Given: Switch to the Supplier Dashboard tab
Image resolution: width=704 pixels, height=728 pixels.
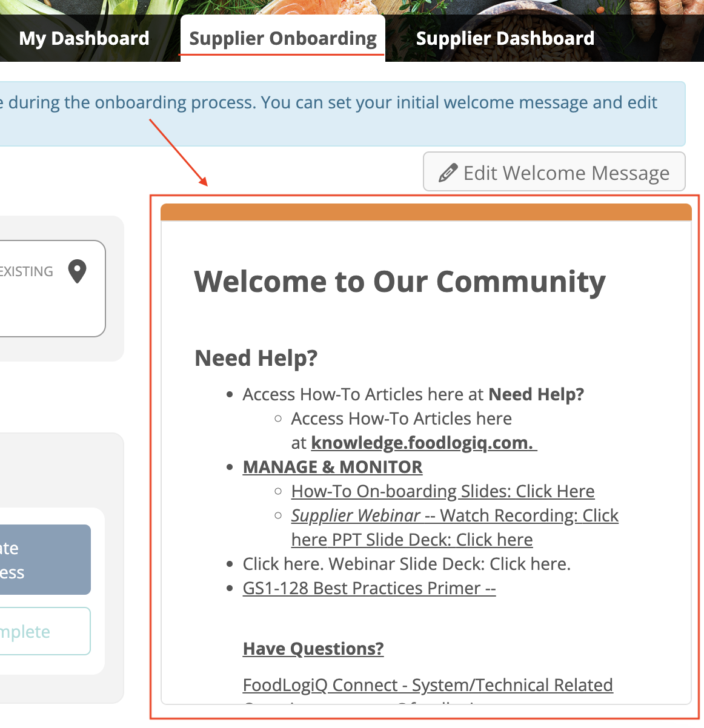Looking at the screenshot, I should pyautogui.click(x=505, y=39).
